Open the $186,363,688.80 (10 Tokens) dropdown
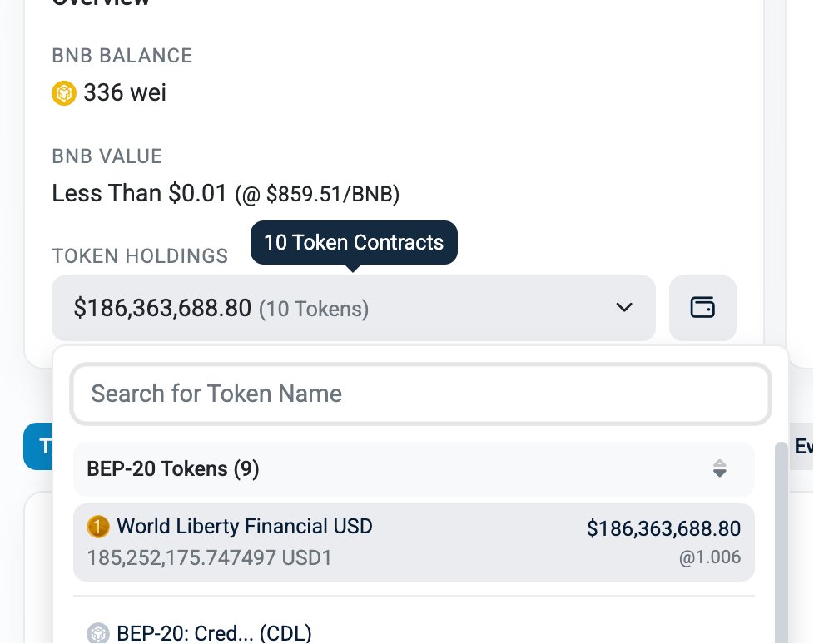The image size is (814, 644). point(354,308)
